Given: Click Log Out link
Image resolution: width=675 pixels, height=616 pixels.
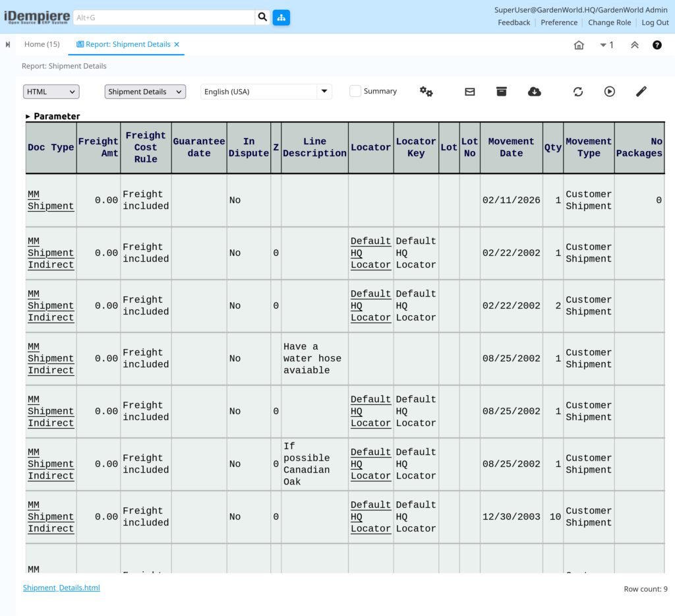Looking at the screenshot, I should click(x=655, y=22).
